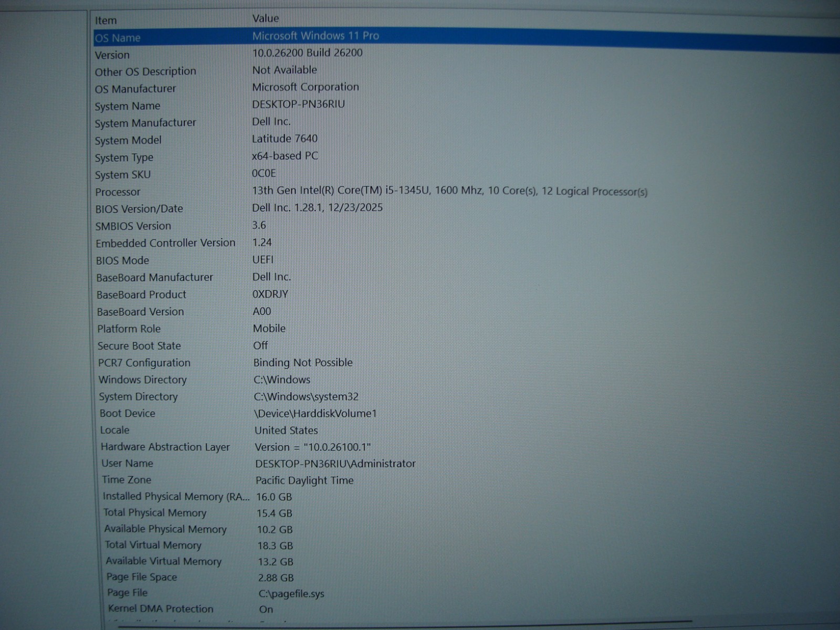This screenshot has width=840, height=630.
Task: Click value 10.0.26200 Build 26200
Action: pos(307,52)
